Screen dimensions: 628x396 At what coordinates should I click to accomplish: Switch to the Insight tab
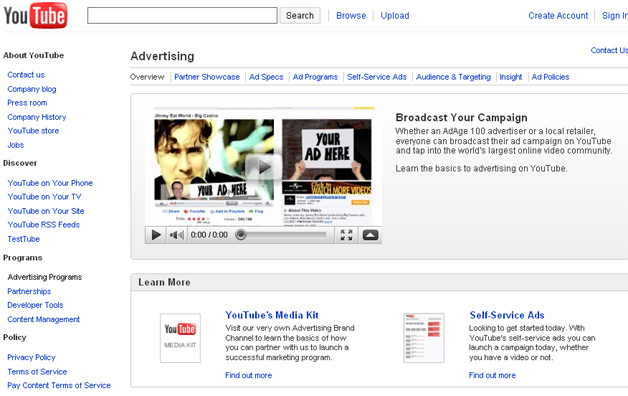pyautogui.click(x=511, y=77)
